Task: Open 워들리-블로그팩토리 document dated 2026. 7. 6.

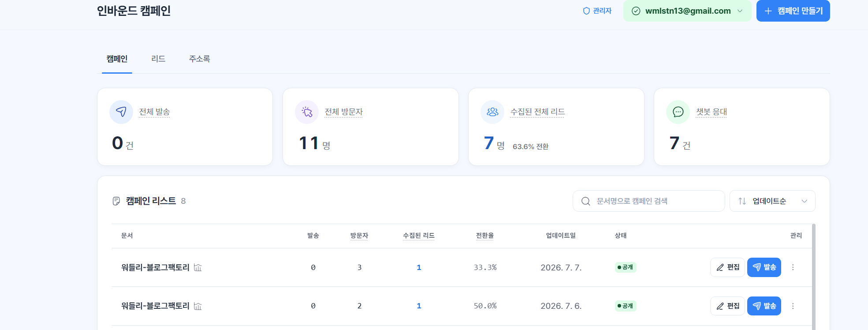Action: click(x=155, y=306)
